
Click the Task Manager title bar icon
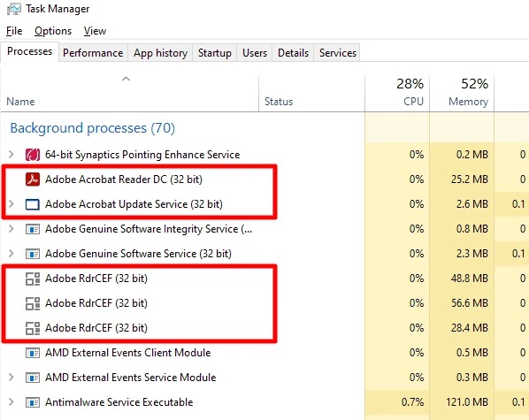[14, 9]
